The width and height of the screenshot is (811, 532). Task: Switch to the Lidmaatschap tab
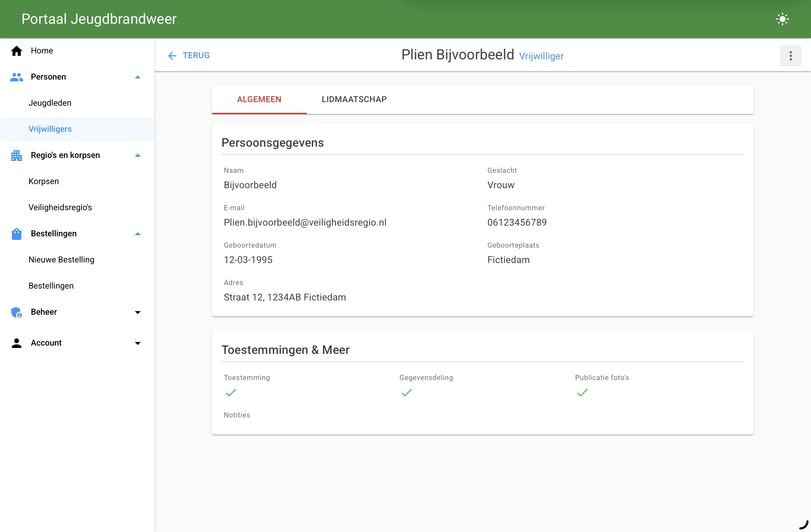pyautogui.click(x=354, y=99)
